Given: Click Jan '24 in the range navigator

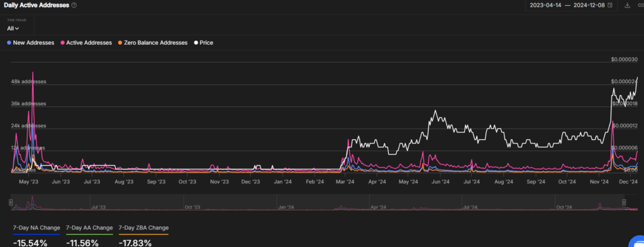Looking at the screenshot, I should point(286,207).
